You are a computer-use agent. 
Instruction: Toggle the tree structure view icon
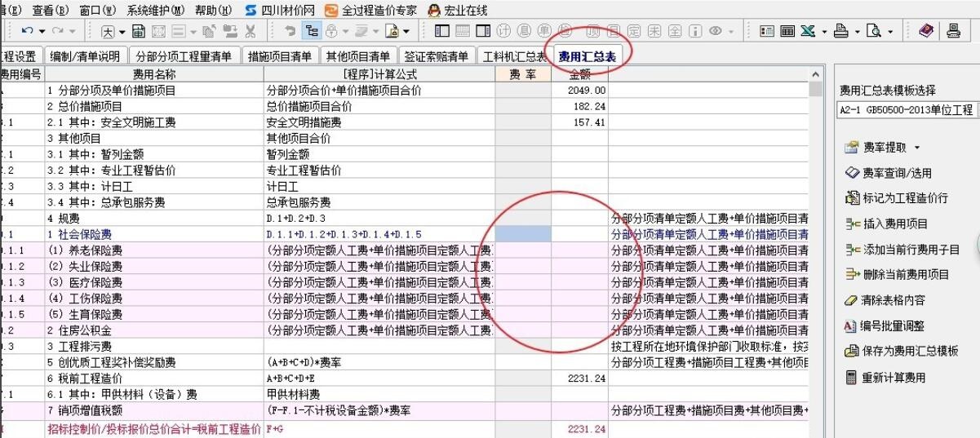point(310,31)
